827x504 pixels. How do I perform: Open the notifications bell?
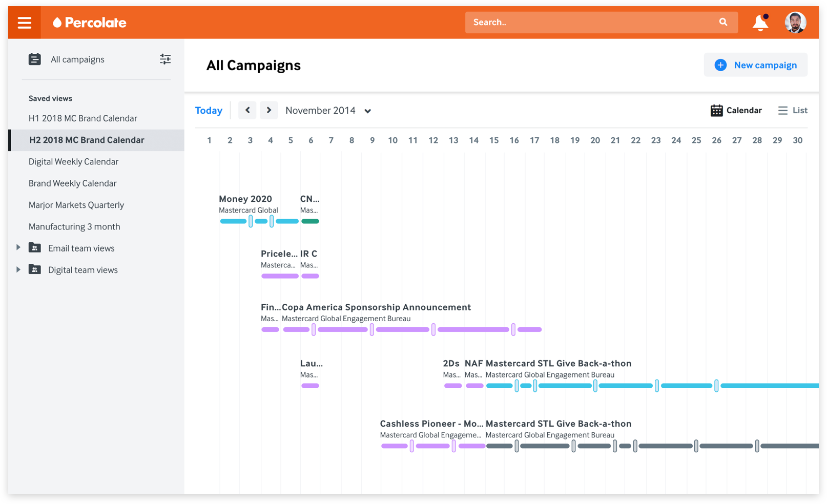point(760,23)
